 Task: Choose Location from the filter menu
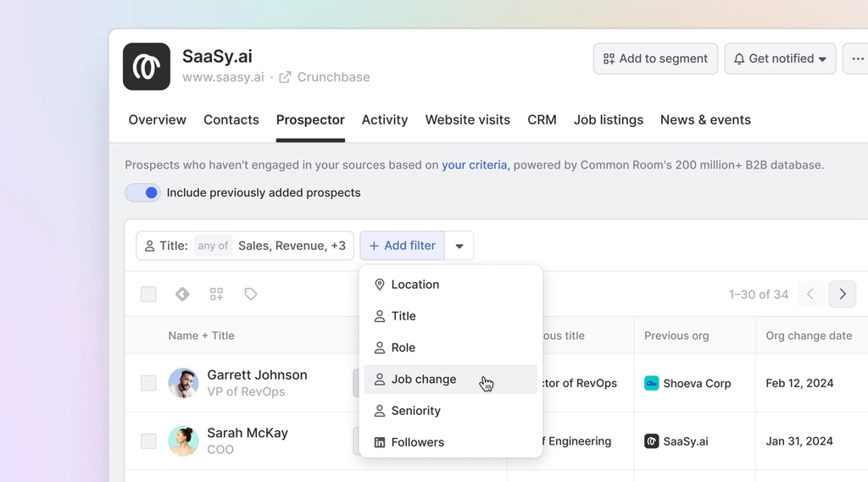[x=451, y=285]
